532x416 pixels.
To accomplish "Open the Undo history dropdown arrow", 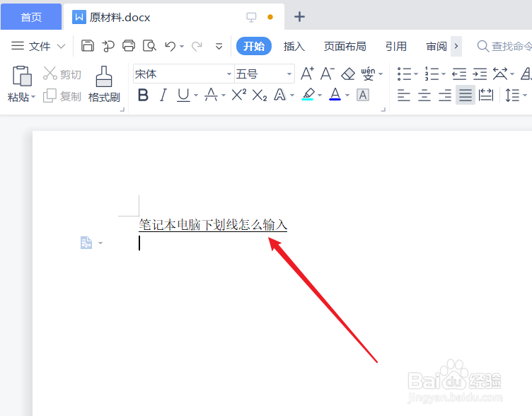I will click(182, 47).
